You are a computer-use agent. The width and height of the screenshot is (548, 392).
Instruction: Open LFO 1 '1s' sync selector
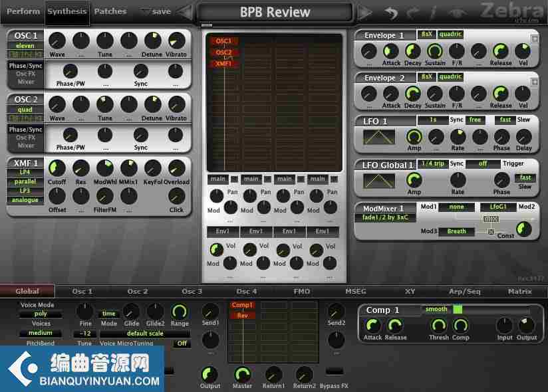point(433,120)
